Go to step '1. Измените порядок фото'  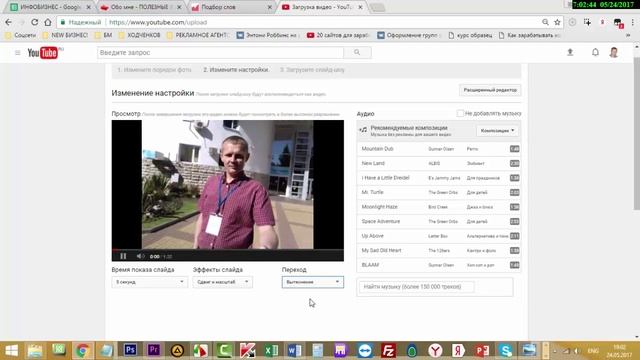pyautogui.click(x=154, y=70)
